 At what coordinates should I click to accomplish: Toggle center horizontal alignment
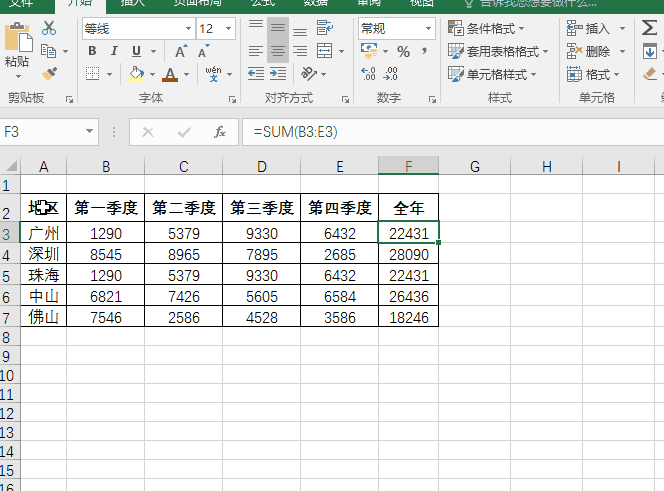(278, 51)
